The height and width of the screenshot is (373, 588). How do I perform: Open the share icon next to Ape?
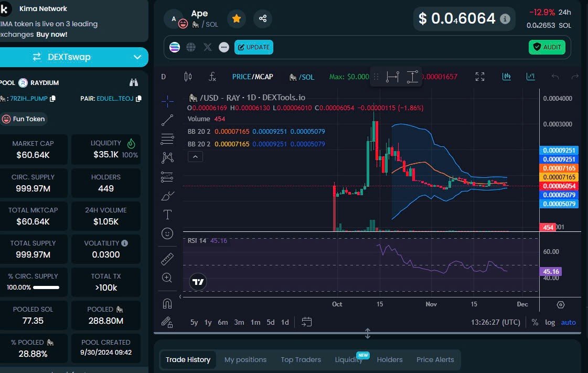click(x=262, y=18)
